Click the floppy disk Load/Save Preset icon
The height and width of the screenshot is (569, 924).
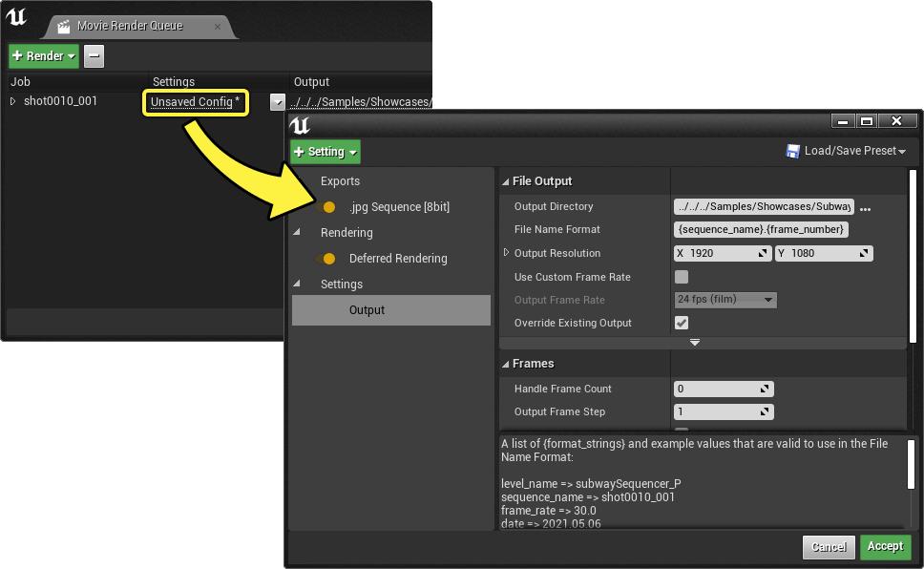(x=792, y=151)
